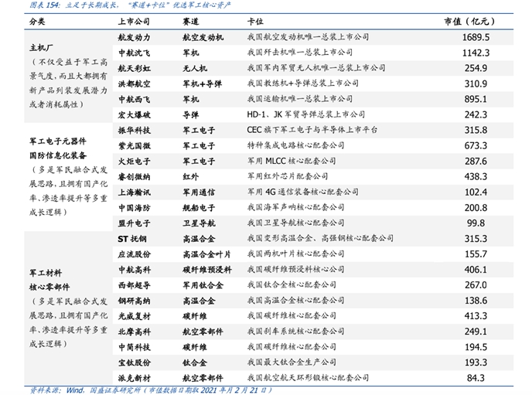Click the market value 673.3
The image size is (532, 395).
point(476,146)
